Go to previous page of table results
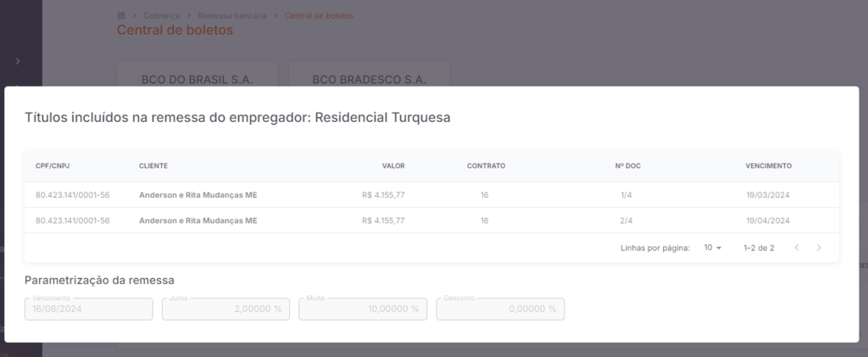The image size is (868, 357). pos(797,248)
